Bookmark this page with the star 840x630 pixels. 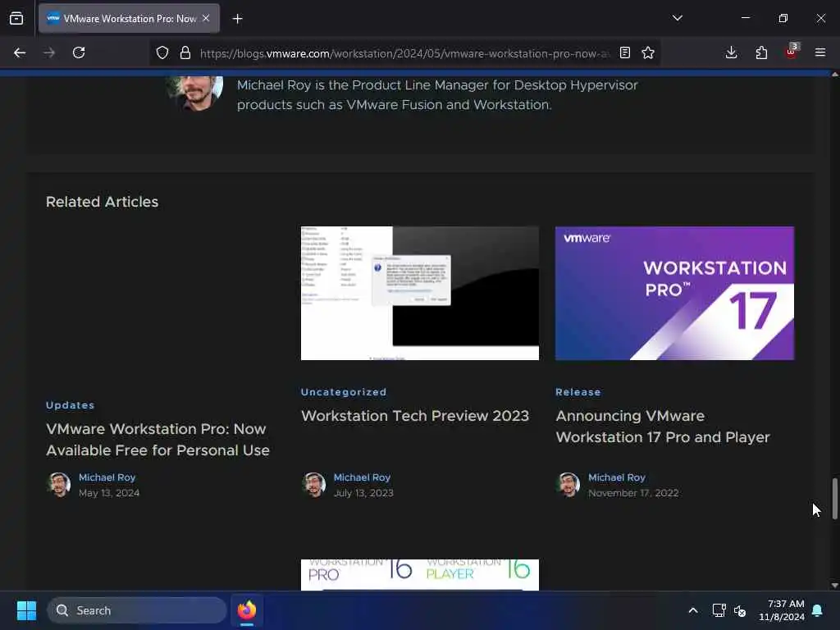[x=648, y=52]
